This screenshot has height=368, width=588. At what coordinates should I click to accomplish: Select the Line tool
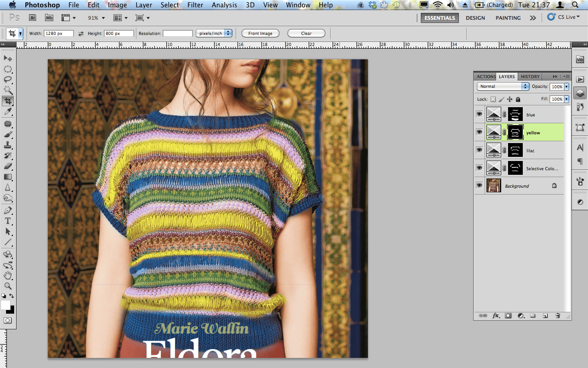pos(8,242)
